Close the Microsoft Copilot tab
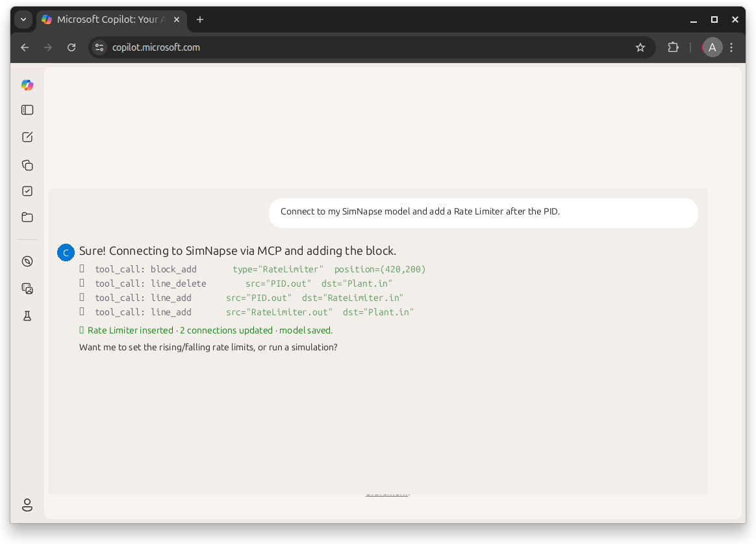Screen dimensions: 756x544 coord(177,19)
